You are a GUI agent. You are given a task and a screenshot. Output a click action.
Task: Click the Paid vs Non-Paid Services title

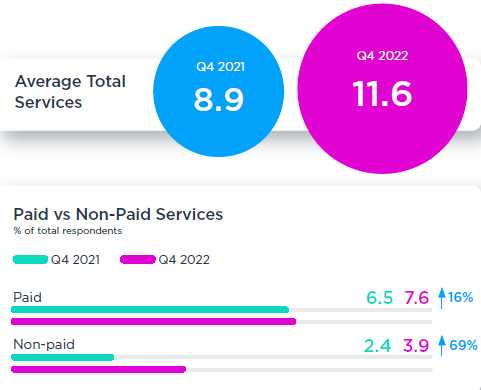[118, 214]
